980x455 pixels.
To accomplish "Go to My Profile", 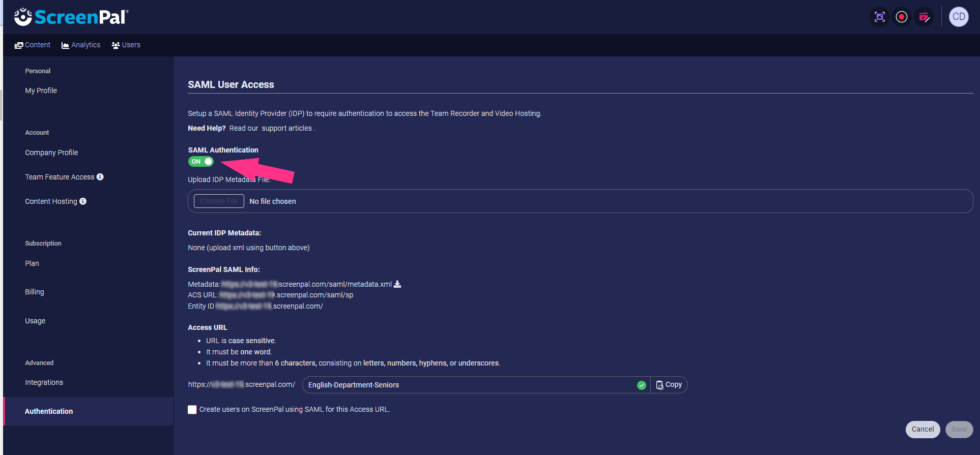I will pos(41,90).
